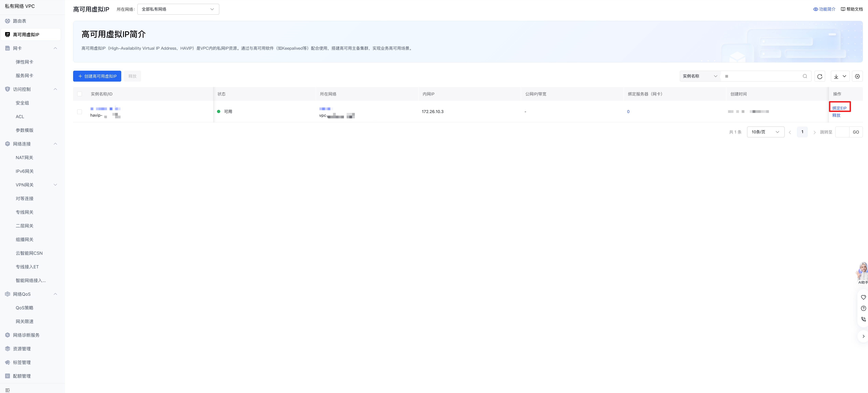Open the 帮助文档 link
This screenshot has height=393, width=868.
855,9
